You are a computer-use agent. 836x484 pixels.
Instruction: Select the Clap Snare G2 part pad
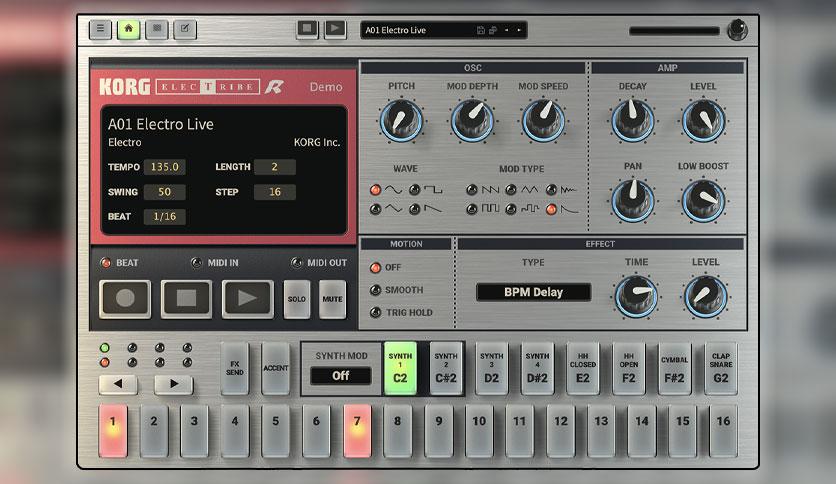point(721,368)
